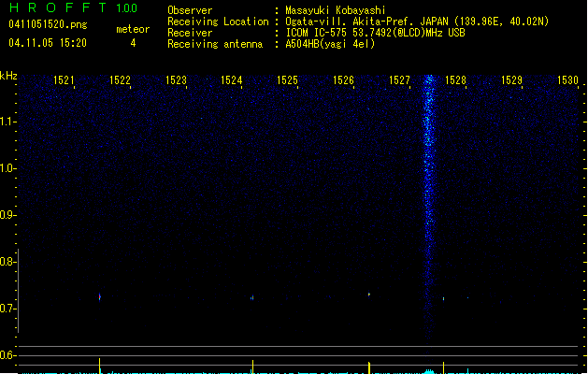Click the small echo spot before 1528
Image resolution: width=588 pixels, height=374 pixels.
444,298
